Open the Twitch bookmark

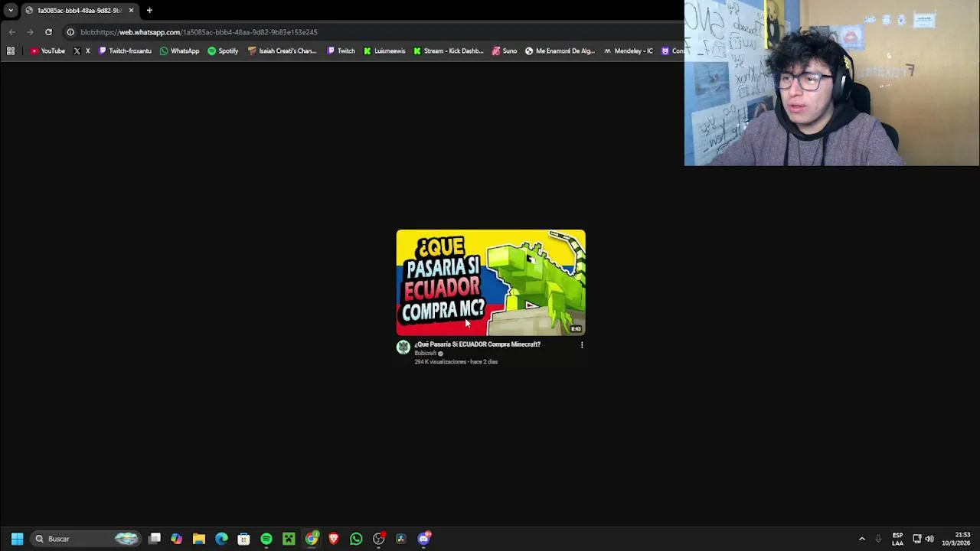(x=341, y=51)
